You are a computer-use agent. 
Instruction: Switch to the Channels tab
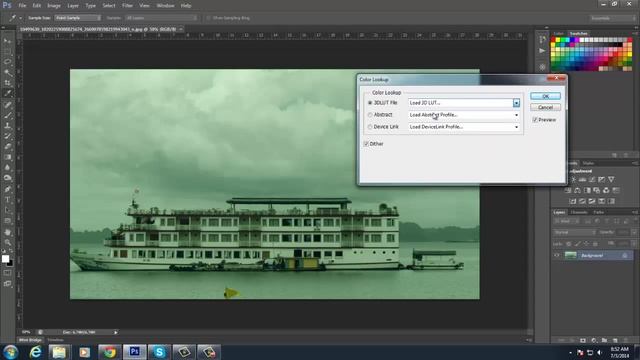578,212
